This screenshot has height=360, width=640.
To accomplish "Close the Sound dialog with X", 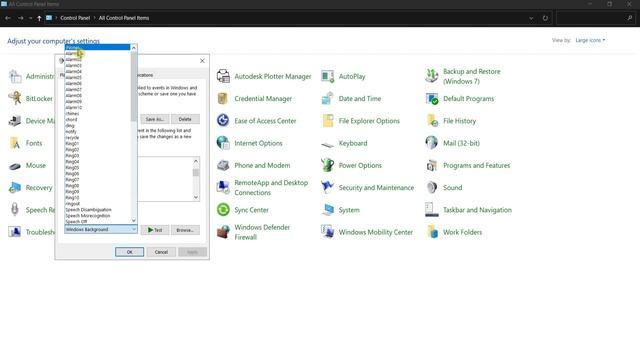I will 202,60.
